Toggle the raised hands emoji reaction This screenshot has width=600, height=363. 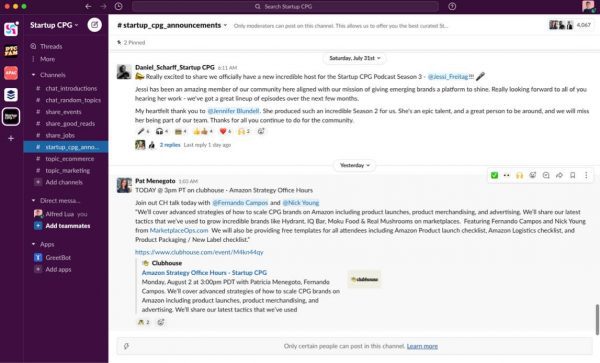[244, 131]
